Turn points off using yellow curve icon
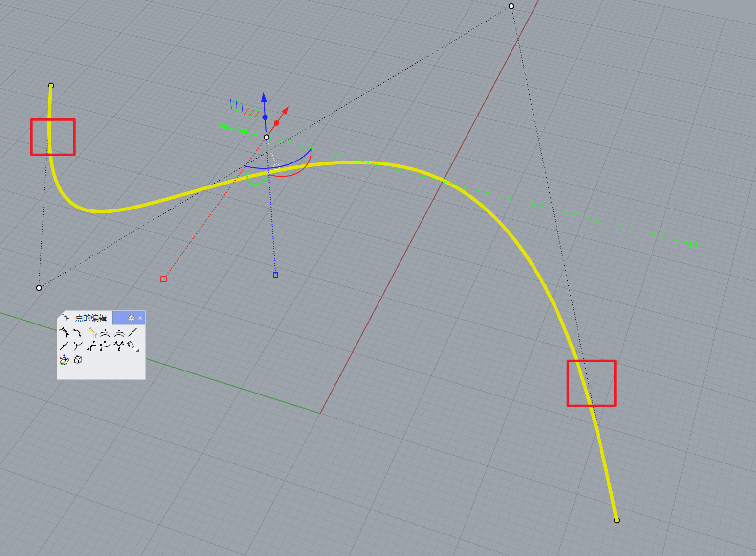The width and height of the screenshot is (756, 556). coord(91,333)
